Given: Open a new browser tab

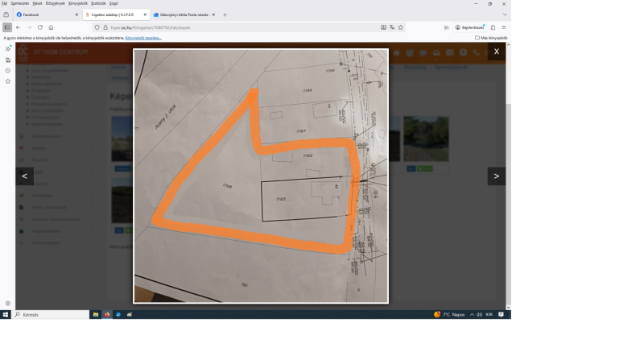Looking at the screenshot, I should point(225,14).
